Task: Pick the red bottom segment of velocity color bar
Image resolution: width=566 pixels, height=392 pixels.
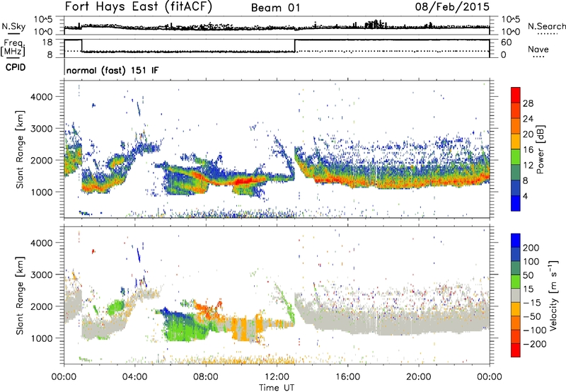Action: (516, 350)
